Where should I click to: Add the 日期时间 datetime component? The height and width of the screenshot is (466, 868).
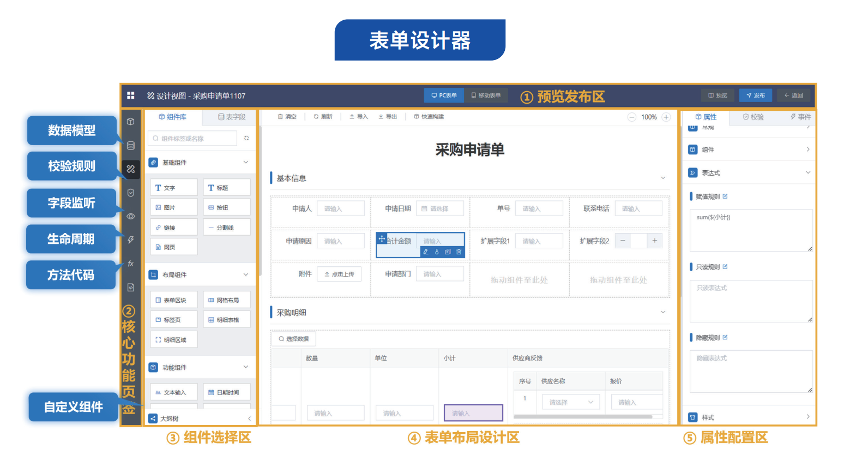pyautogui.click(x=227, y=392)
